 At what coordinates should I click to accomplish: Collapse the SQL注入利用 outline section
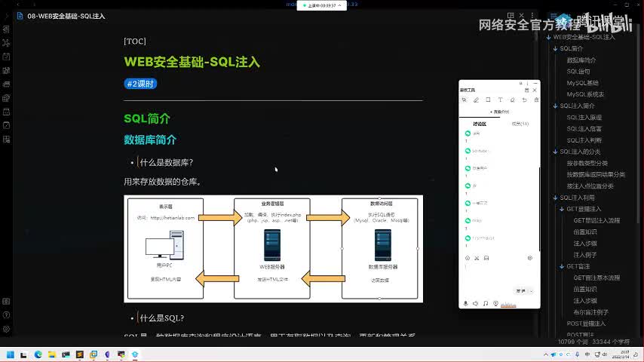(x=555, y=198)
